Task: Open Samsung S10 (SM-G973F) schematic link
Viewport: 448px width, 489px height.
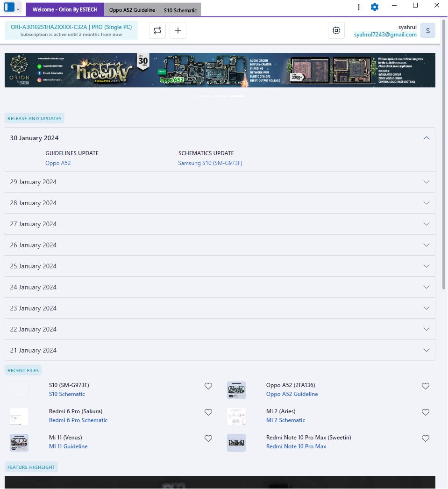Action: (210, 163)
